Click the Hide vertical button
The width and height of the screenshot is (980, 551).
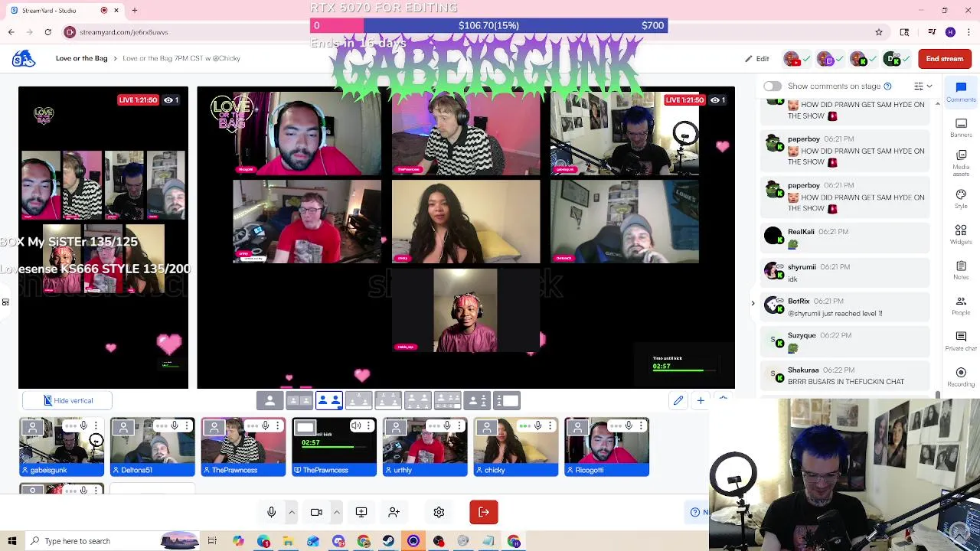tap(67, 400)
